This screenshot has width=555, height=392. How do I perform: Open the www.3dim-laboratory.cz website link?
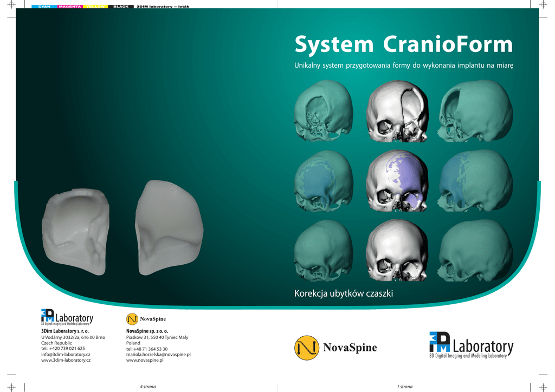pyautogui.click(x=66, y=360)
